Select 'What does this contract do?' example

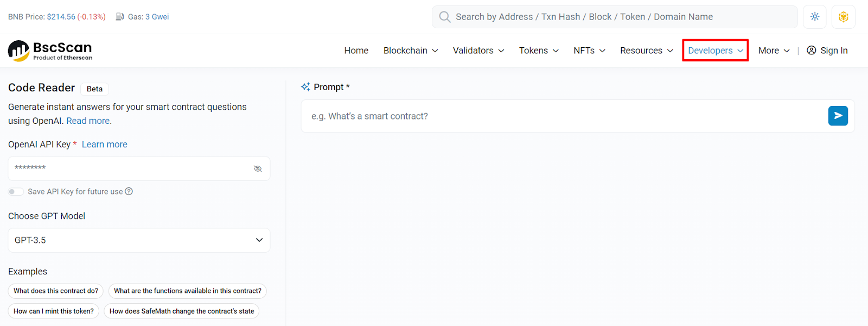pos(56,291)
